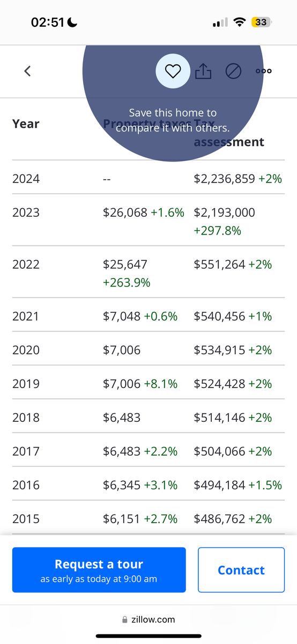Tap the 2024 tax history row
The width and height of the screenshot is (297, 644).
[148, 178]
